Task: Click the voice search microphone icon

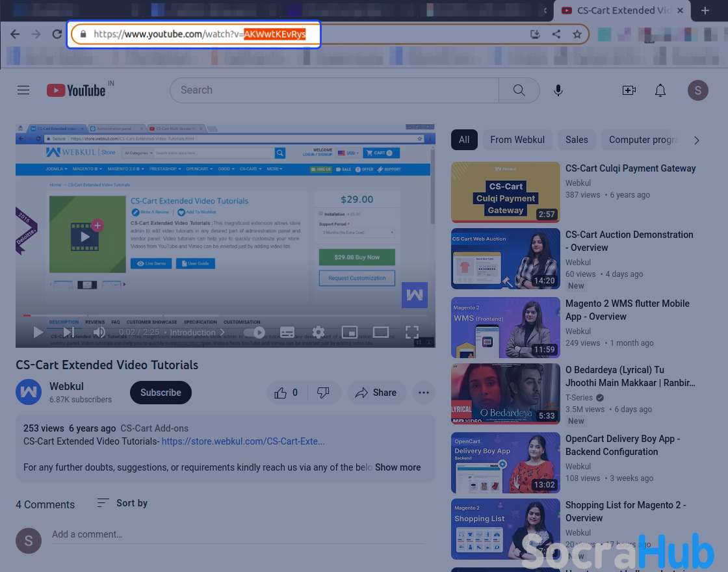Action: 558,90
